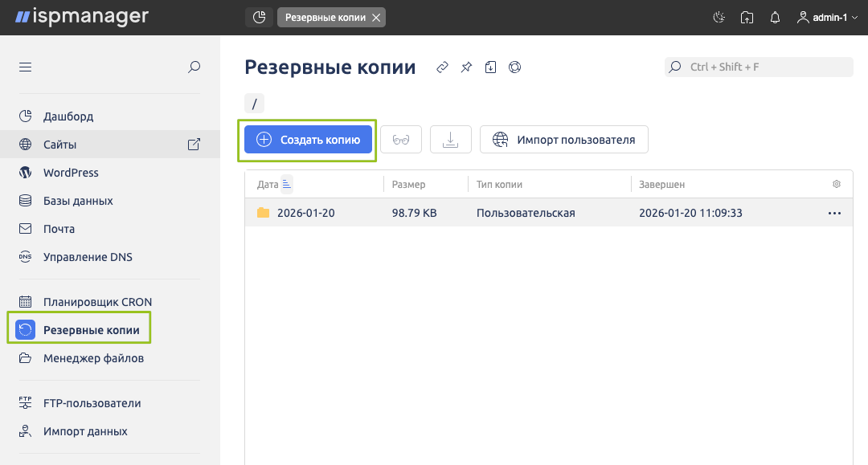
Task: Click the Создать копию button
Action: 309,140
